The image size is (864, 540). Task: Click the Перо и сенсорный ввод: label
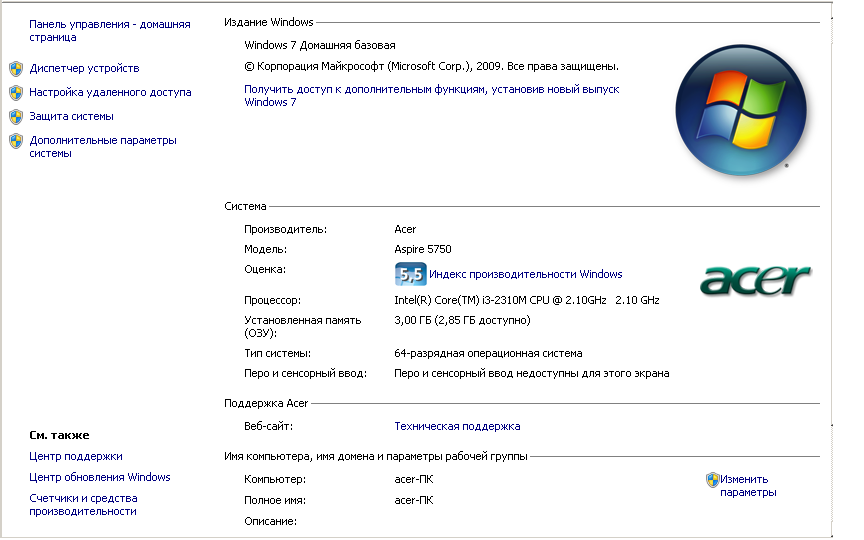tap(305, 373)
